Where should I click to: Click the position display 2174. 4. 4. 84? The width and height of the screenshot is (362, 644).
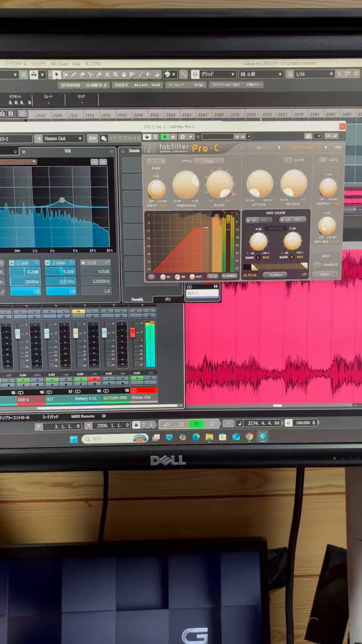[263, 423]
